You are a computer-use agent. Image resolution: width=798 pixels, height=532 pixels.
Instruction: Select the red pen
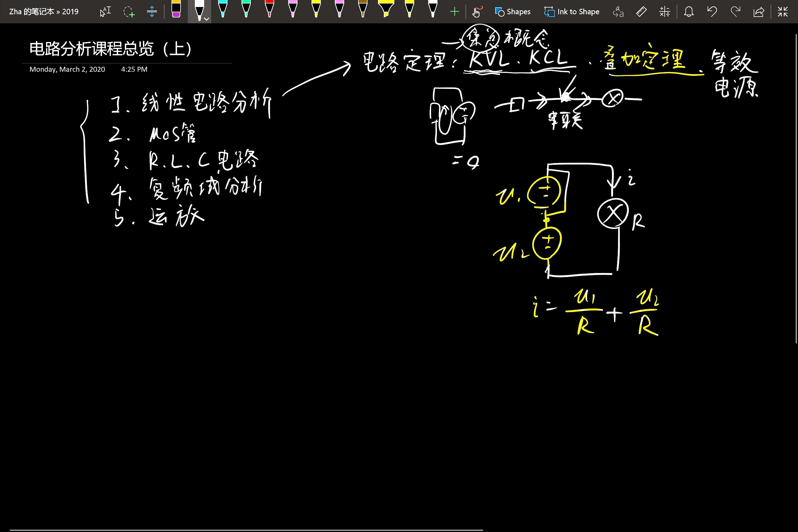click(269, 10)
